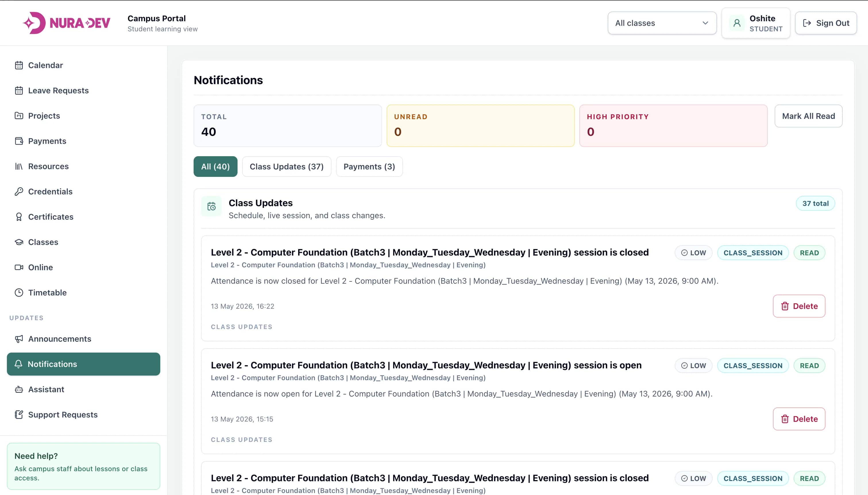The width and height of the screenshot is (868, 495).
Task: Open Calendar from the sidebar
Action: (83, 65)
